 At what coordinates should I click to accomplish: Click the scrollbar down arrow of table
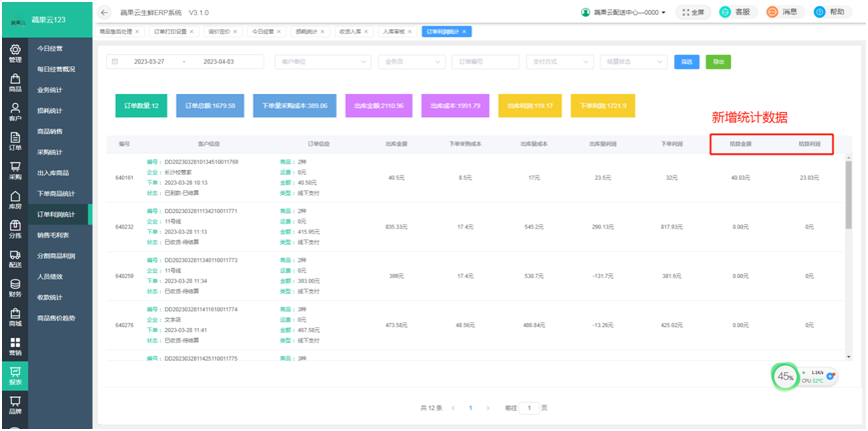tap(849, 357)
